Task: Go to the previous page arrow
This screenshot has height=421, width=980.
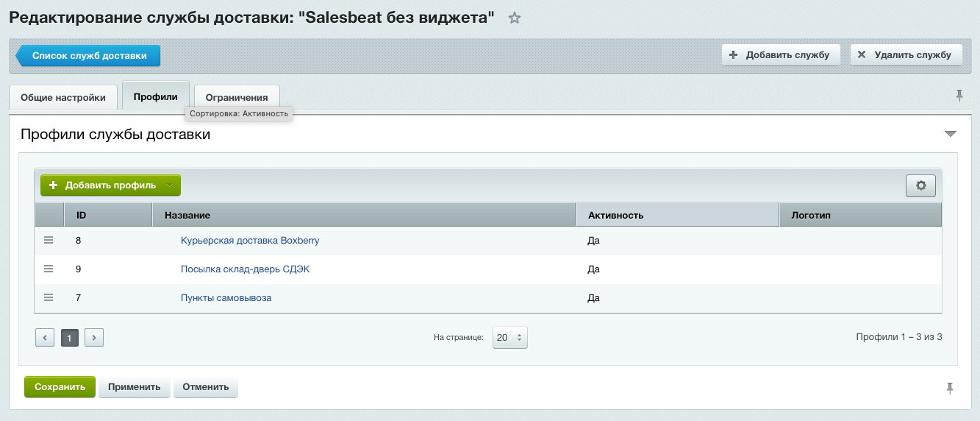Action: click(45, 338)
